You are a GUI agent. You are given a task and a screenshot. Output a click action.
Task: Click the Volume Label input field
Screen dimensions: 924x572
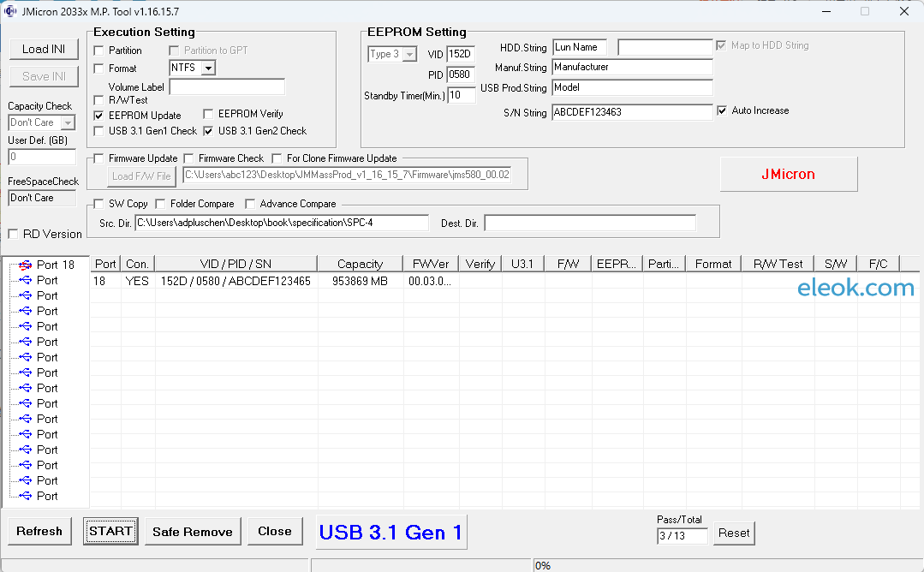(x=227, y=86)
